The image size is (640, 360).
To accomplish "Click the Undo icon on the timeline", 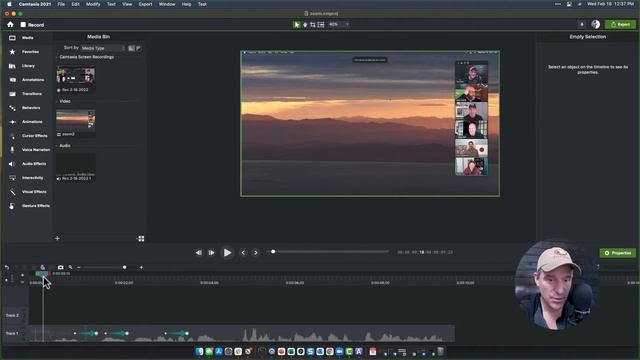I will click(7, 267).
